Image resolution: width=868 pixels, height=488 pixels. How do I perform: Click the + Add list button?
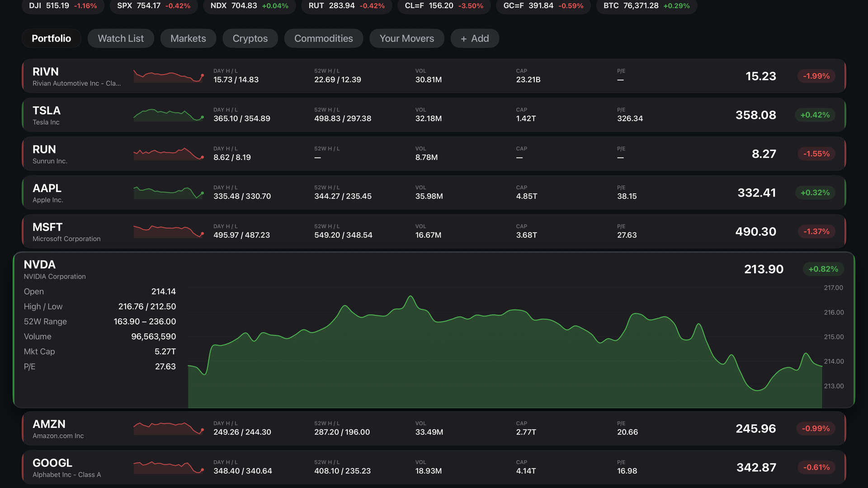[x=475, y=38]
